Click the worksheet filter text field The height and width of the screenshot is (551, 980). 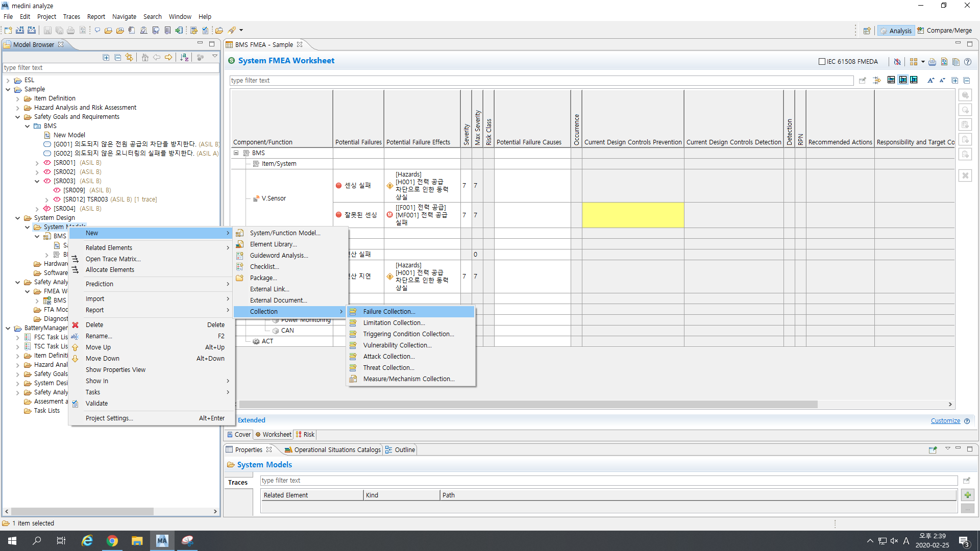click(541, 81)
